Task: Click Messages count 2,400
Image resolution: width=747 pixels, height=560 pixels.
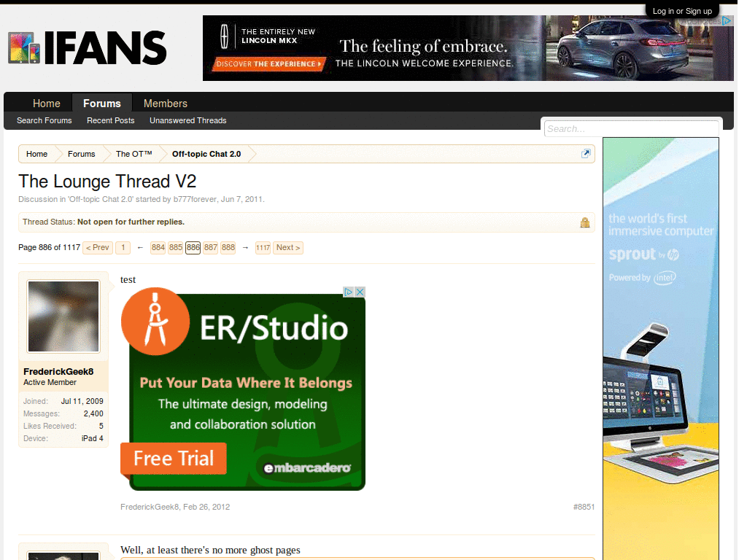Action: [x=93, y=413]
